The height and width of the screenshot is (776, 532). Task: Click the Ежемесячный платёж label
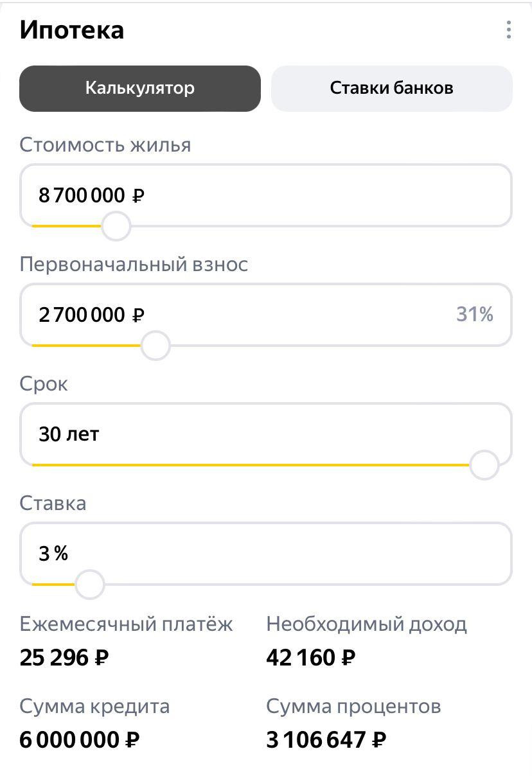pyautogui.click(x=127, y=624)
